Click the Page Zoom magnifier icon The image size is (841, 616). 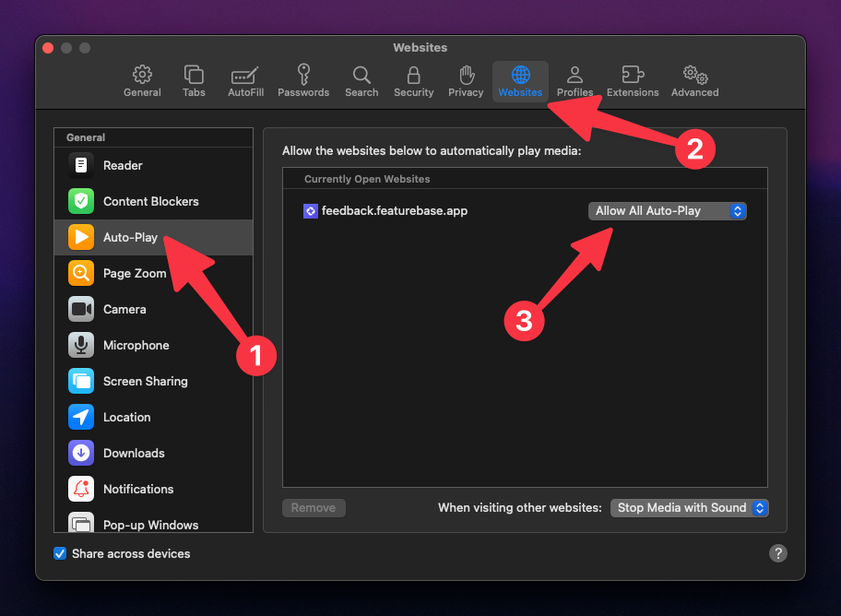tap(81, 273)
